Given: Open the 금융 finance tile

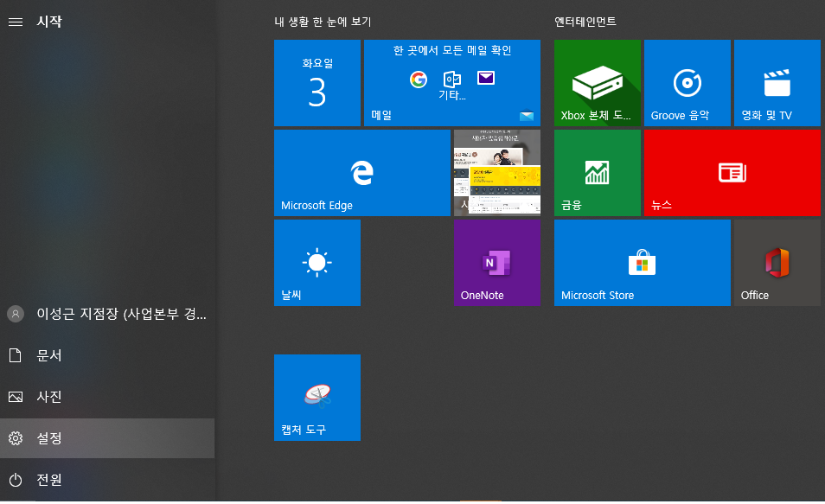Looking at the screenshot, I should [x=598, y=173].
